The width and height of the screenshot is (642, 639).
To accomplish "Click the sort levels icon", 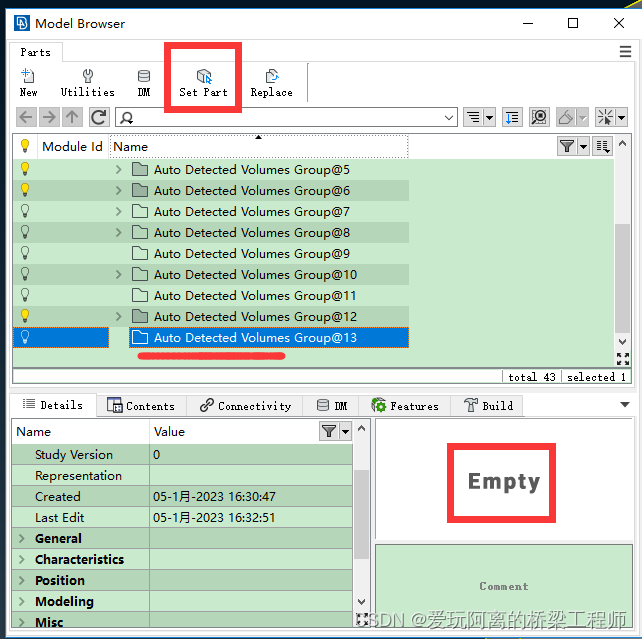I will (x=512, y=117).
